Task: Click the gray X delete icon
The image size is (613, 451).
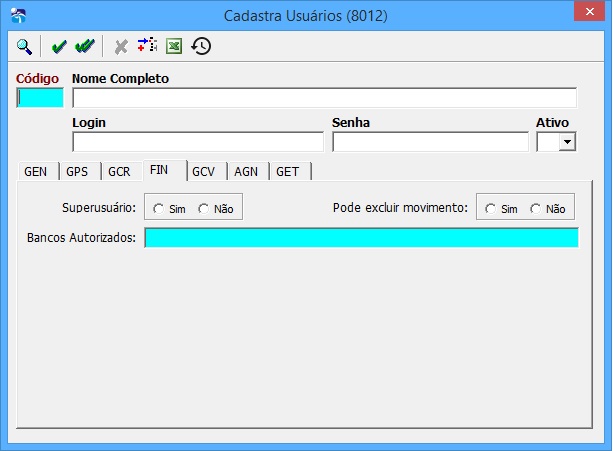Action: point(121,47)
